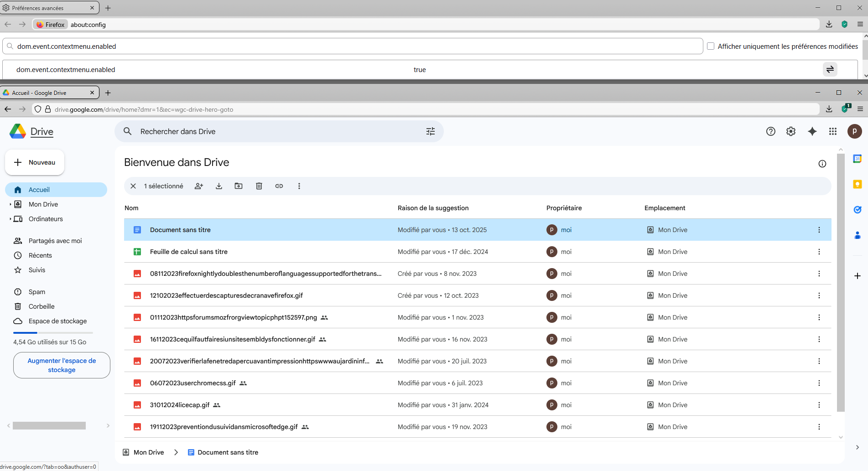868x471 pixels.
Task: Clear selection with the X next to '1 sélectionné'
Action: (133, 186)
